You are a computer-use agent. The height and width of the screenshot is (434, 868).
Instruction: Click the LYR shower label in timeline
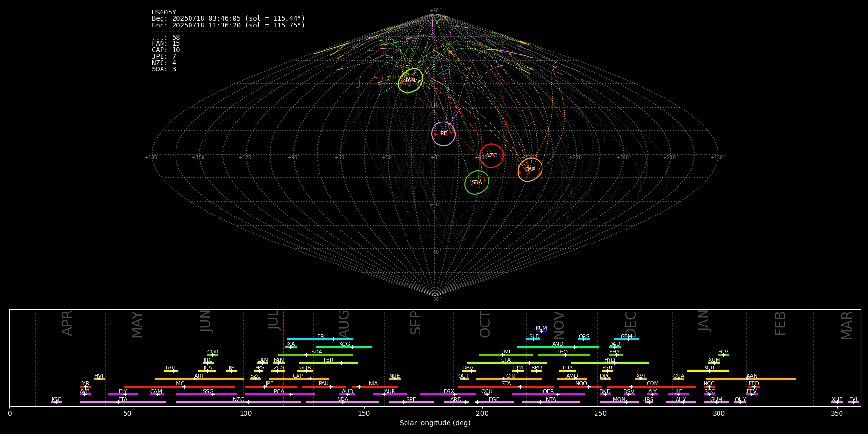click(x=85, y=384)
